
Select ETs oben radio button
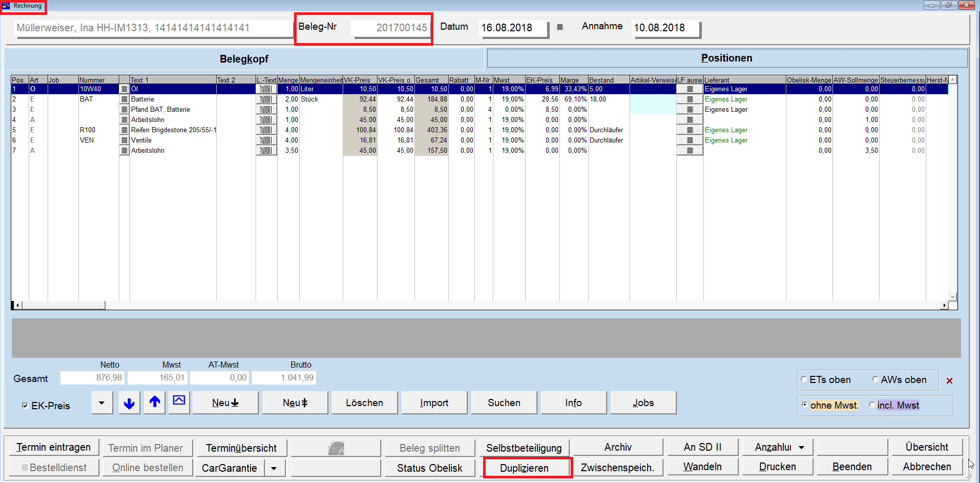[804, 379]
